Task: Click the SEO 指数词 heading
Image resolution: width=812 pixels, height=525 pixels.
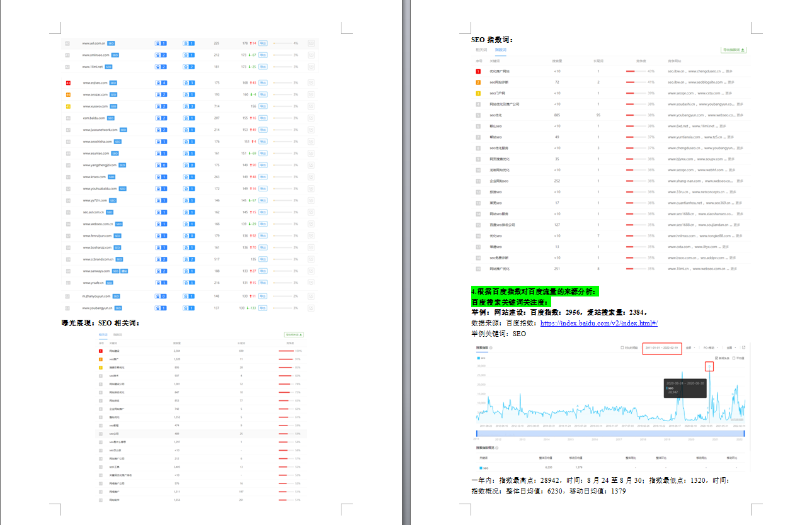Action: coord(492,40)
